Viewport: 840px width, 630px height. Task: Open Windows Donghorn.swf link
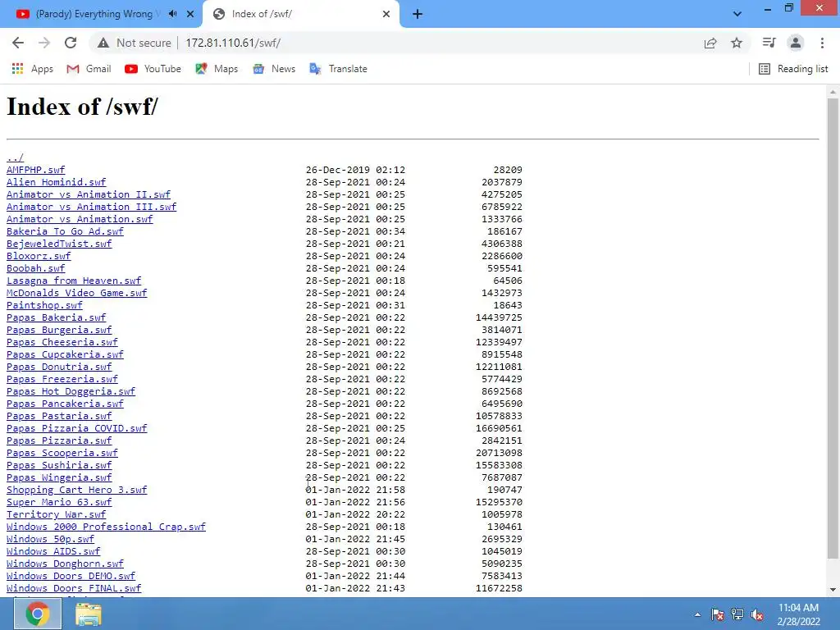[65, 564]
